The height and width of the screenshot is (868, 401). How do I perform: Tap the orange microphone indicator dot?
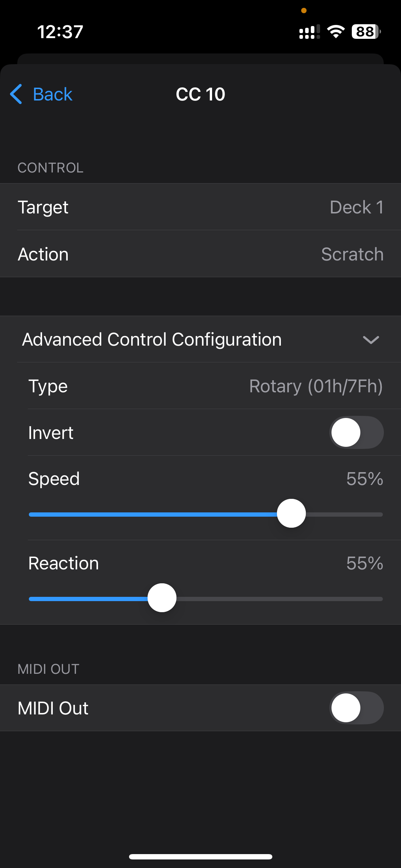[304, 11]
